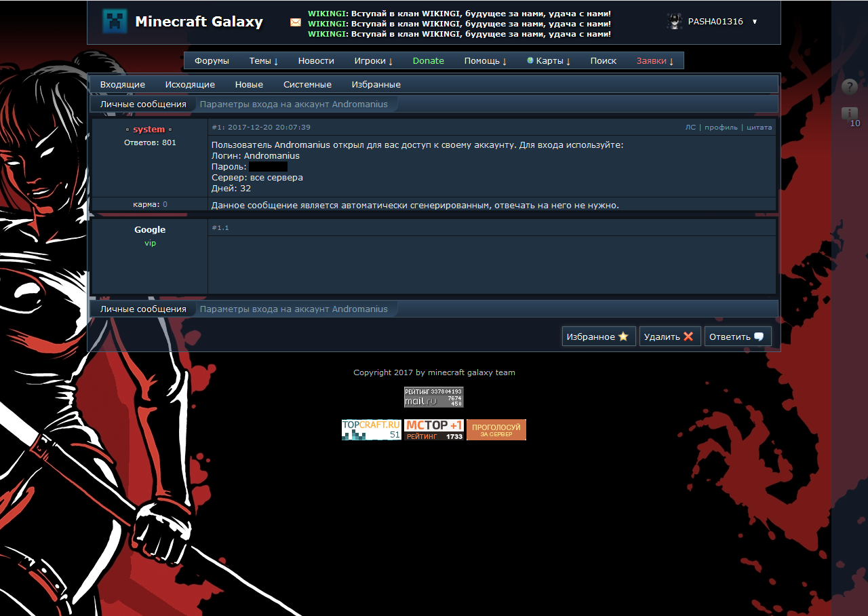Viewport: 868px width, 616px height.
Task: Click the #1.1 message anchor
Action: click(x=220, y=227)
